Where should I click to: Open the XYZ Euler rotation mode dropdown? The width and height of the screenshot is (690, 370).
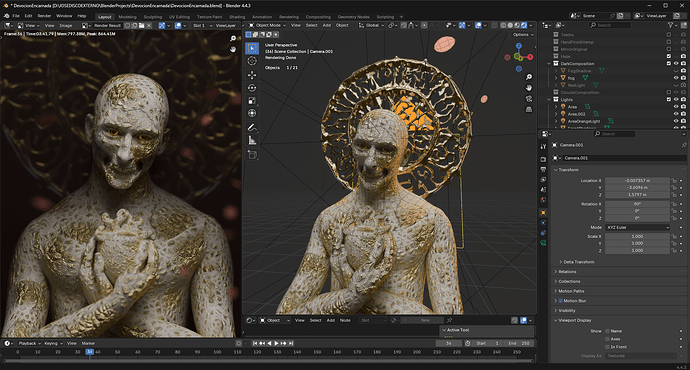click(638, 227)
